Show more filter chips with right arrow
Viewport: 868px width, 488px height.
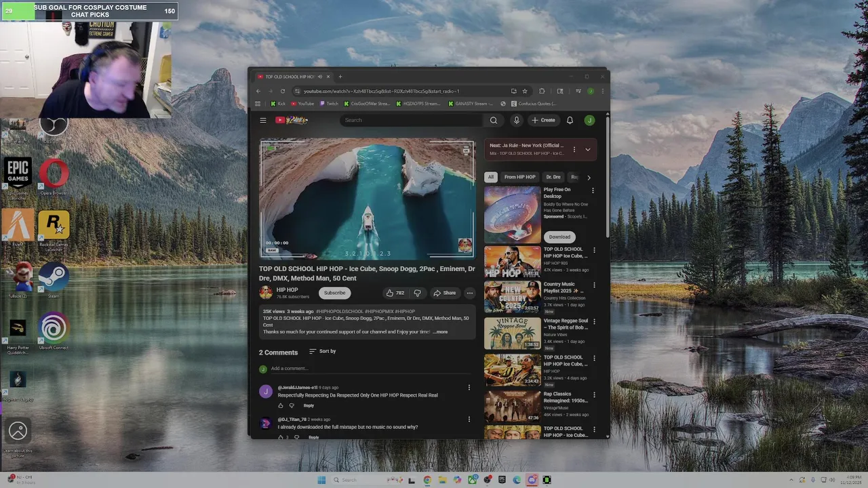pos(589,177)
